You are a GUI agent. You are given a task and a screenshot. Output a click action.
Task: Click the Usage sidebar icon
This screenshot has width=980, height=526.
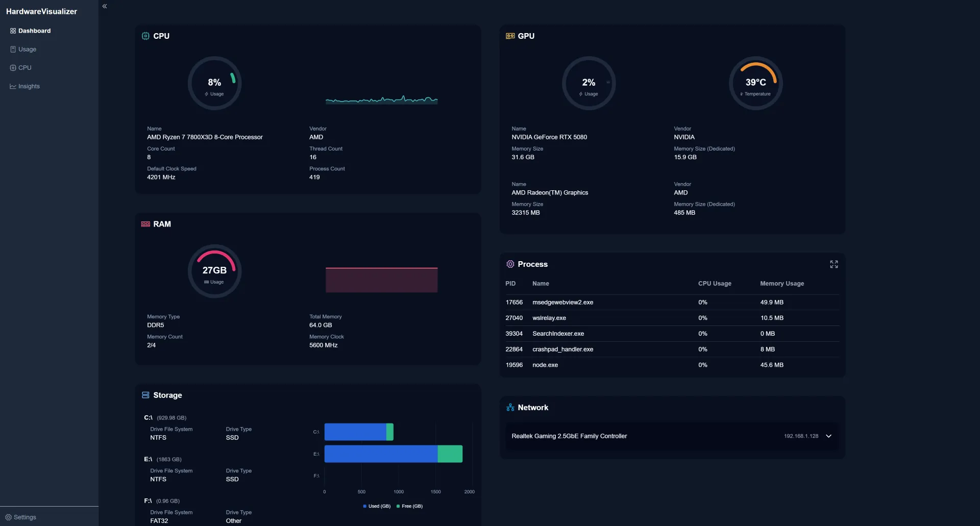coord(12,49)
